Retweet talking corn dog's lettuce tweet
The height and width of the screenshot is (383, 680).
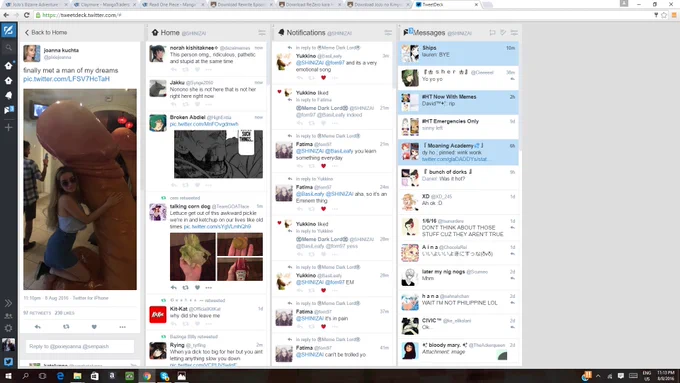[x=186, y=288]
